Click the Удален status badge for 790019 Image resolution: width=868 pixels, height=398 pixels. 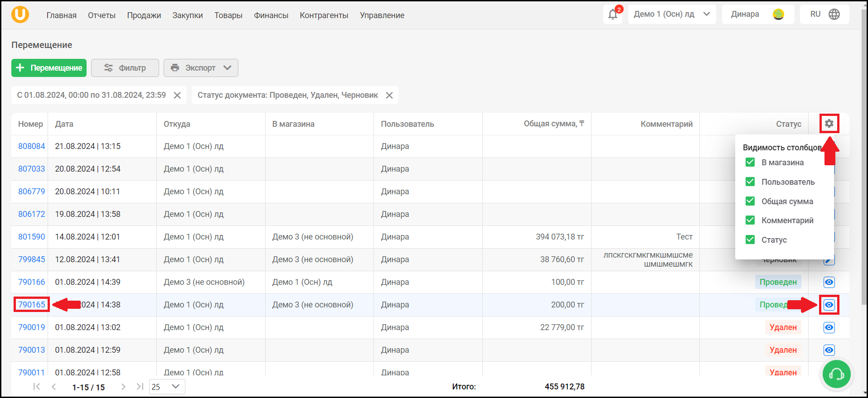(x=783, y=327)
